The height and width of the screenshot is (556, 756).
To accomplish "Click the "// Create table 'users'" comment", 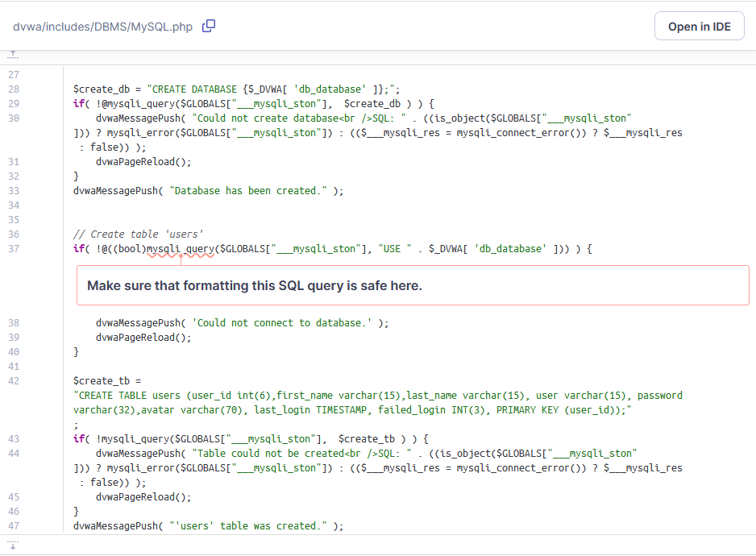I will (x=138, y=234).
